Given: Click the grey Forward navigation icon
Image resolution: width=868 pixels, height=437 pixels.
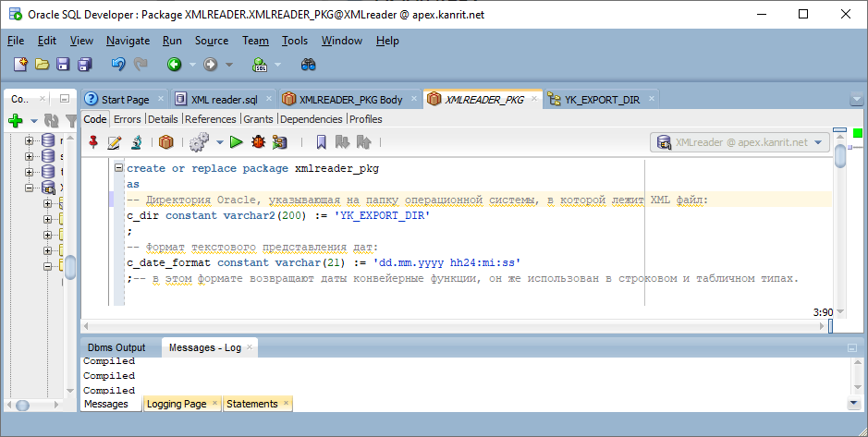Looking at the screenshot, I should click(x=211, y=65).
